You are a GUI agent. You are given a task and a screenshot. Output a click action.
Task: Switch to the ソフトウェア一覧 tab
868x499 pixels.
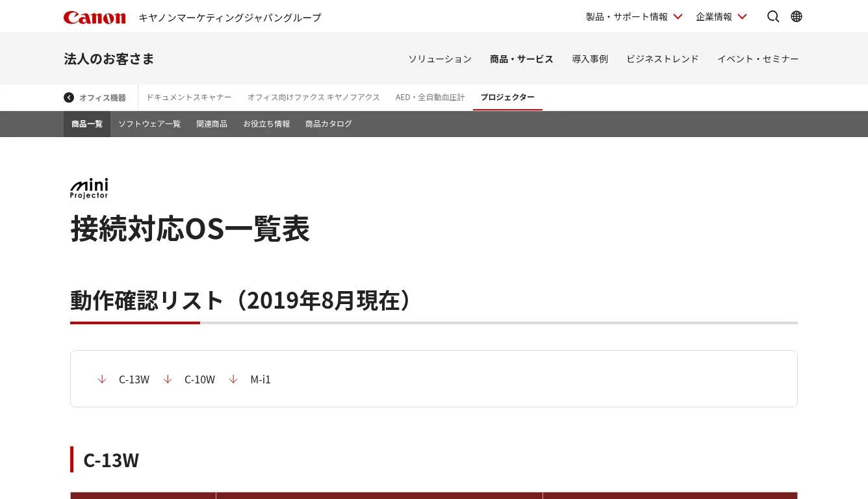[x=149, y=124]
